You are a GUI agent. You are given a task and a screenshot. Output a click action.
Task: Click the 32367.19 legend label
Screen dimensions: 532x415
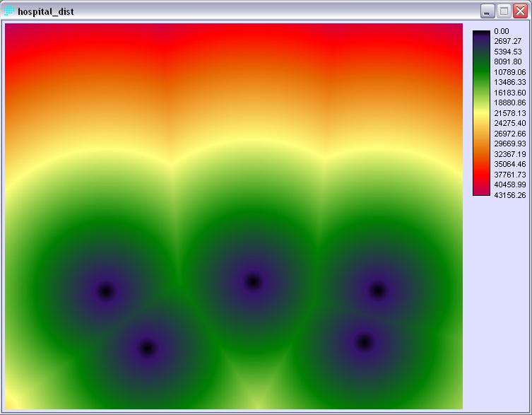coord(509,154)
